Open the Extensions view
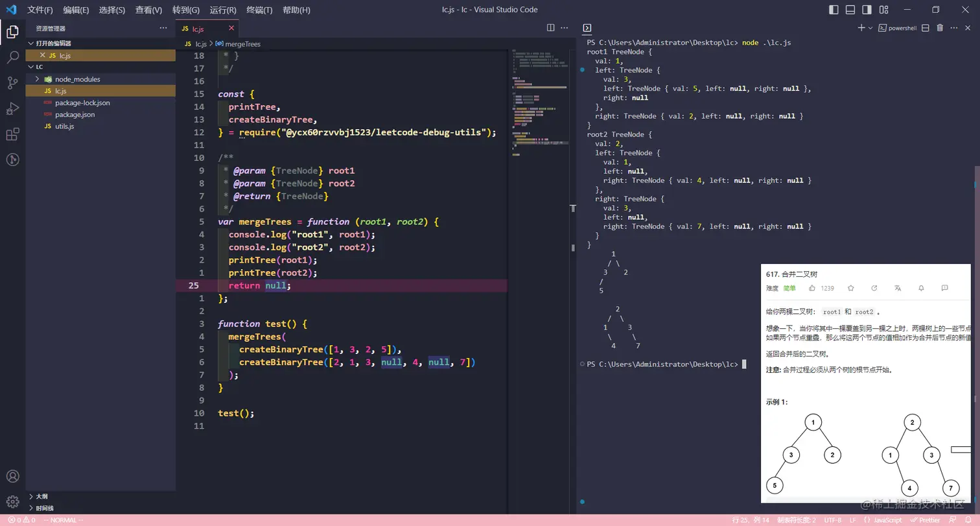The width and height of the screenshot is (980, 526). [12, 134]
